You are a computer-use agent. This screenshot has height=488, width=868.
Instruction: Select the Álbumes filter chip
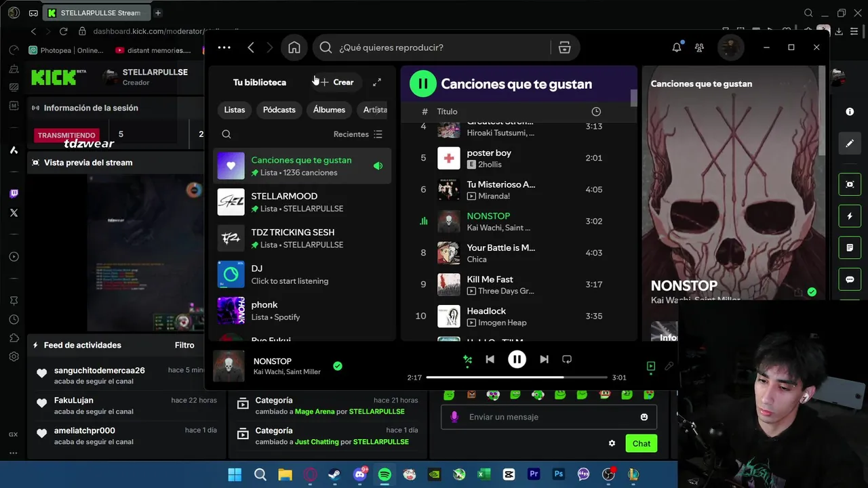click(x=329, y=110)
